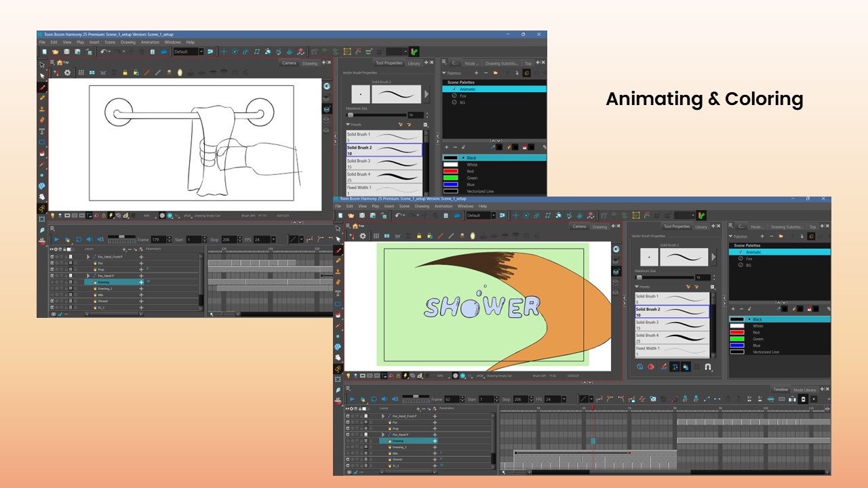Click the Undo arrow in the towel sketch window

click(x=104, y=52)
